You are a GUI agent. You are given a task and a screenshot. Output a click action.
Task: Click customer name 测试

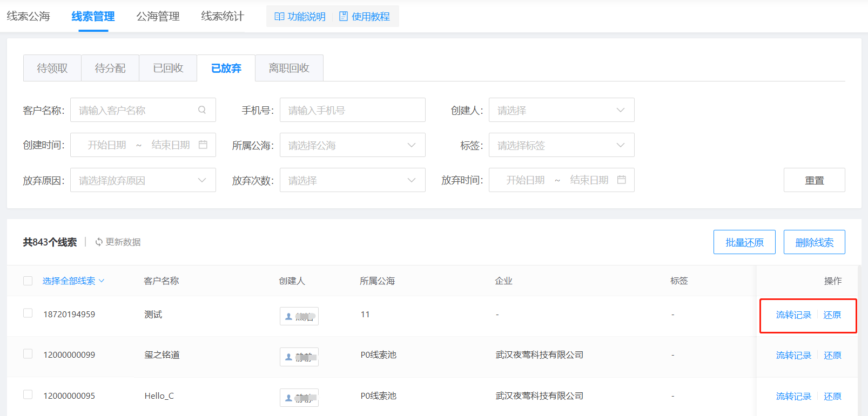pyautogui.click(x=153, y=315)
